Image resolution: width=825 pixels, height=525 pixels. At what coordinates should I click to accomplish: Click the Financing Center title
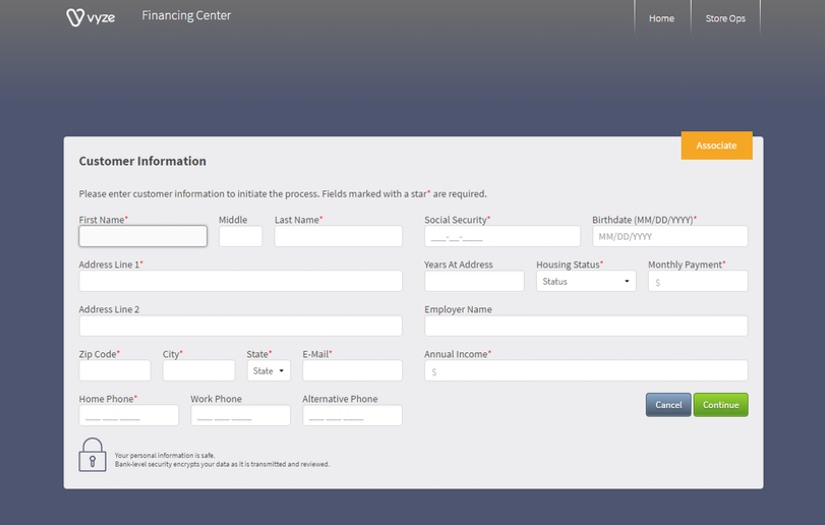186,15
